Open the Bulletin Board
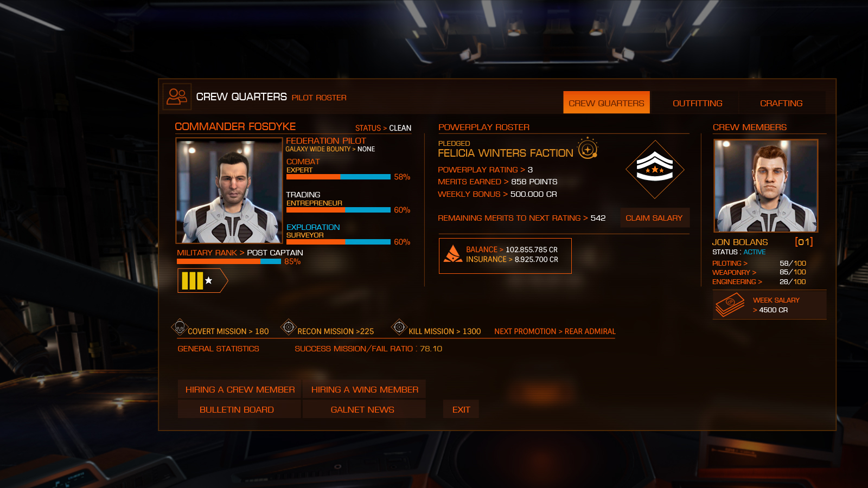The image size is (868, 488). pyautogui.click(x=237, y=409)
